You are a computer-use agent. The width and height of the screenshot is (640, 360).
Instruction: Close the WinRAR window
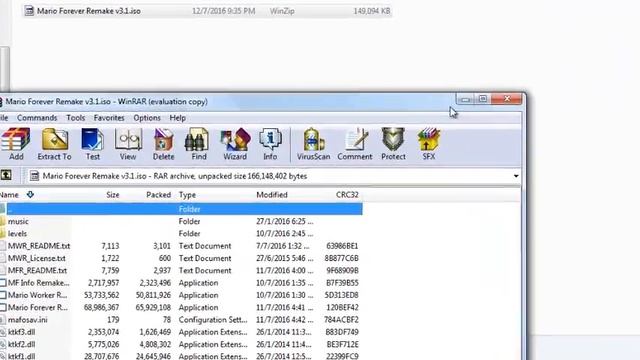pos(507,99)
